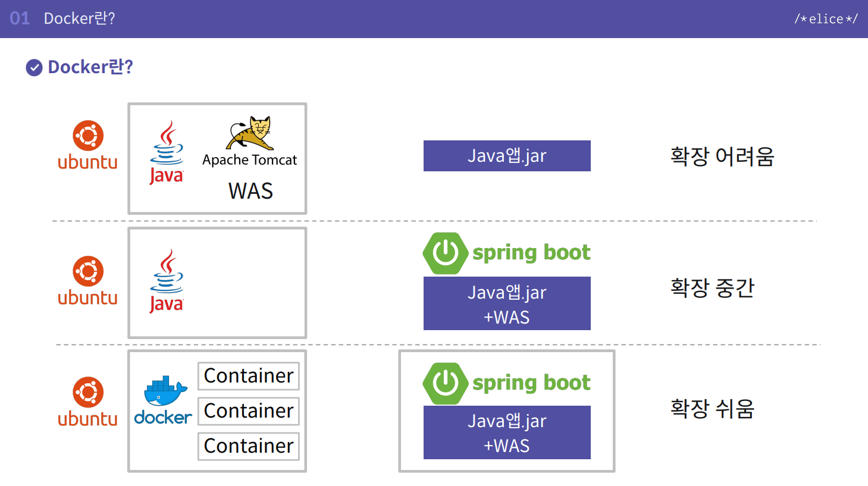Screen dimensions: 868x486
Task: Select the middle Container box
Action: (249, 411)
